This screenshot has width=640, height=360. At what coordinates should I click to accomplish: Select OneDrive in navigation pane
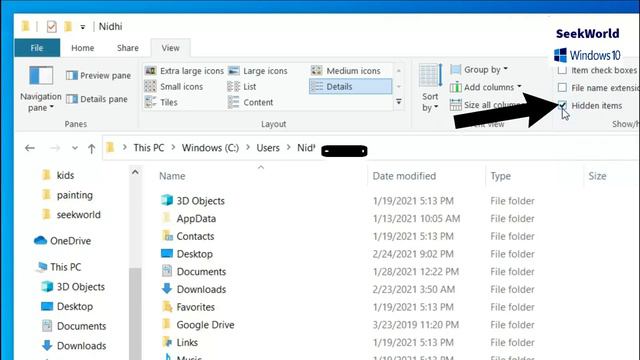62,241
